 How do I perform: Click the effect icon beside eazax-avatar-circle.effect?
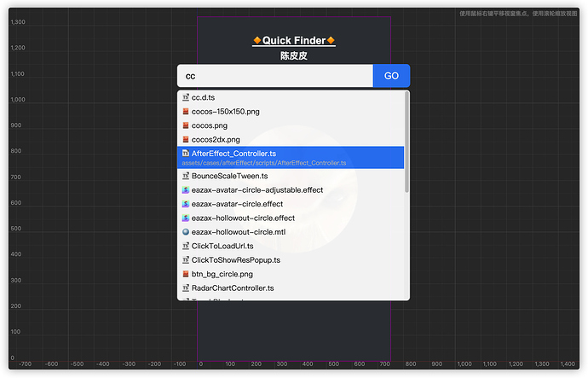(186, 204)
